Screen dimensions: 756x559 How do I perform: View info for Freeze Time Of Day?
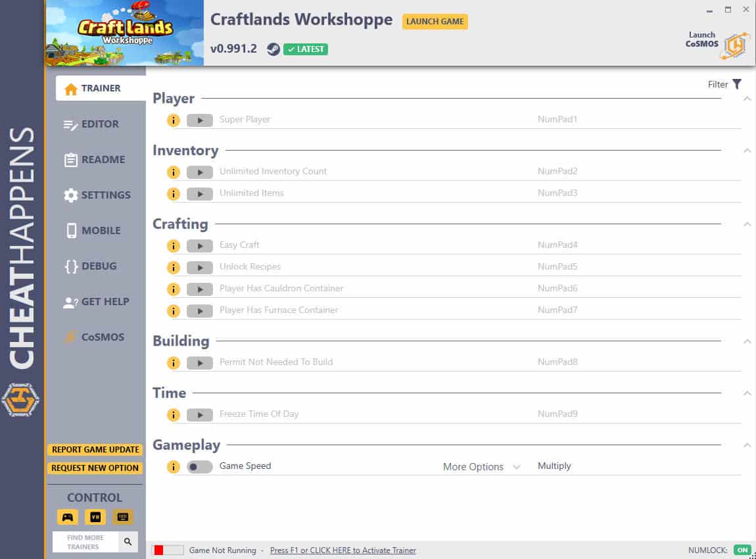[173, 415]
